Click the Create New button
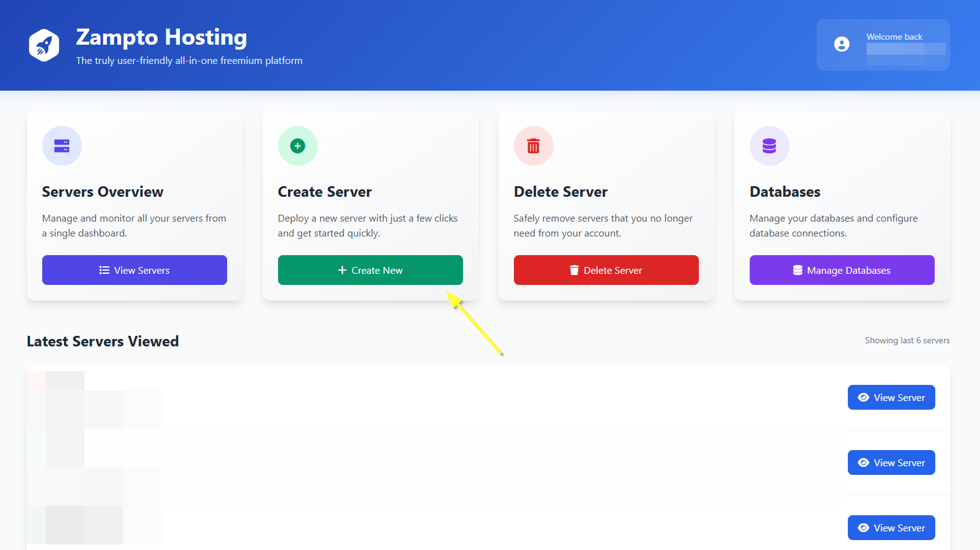The height and width of the screenshot is (550, 980). coord(371,270)
